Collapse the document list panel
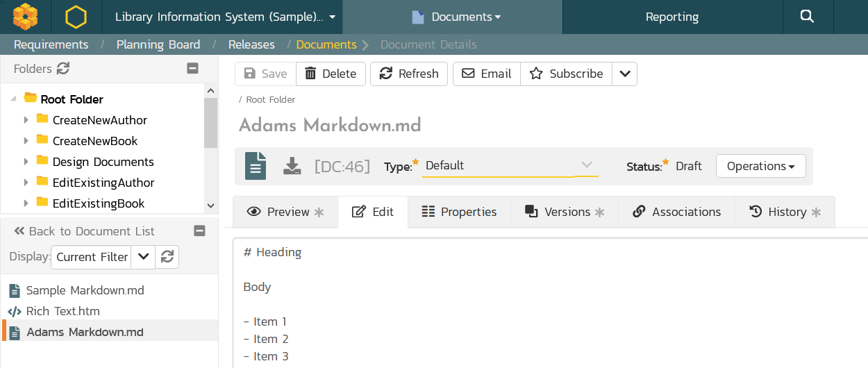 [x=199, y=231]
